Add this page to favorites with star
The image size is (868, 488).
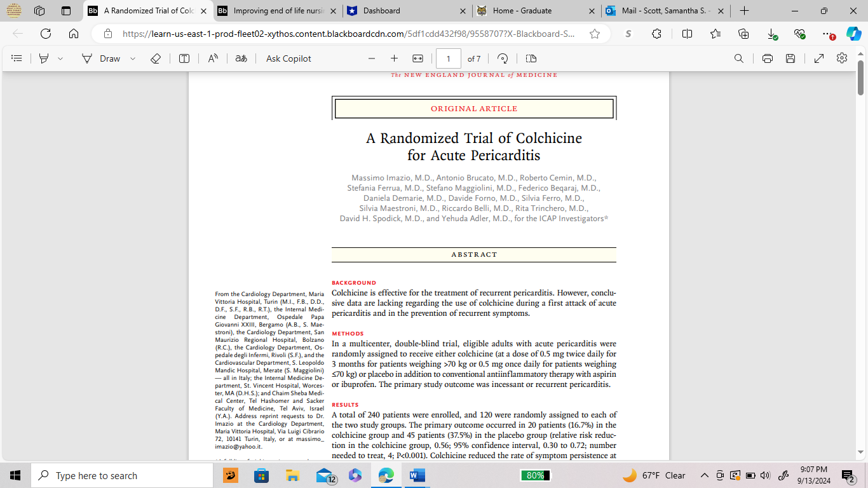(x=595, y=34)
